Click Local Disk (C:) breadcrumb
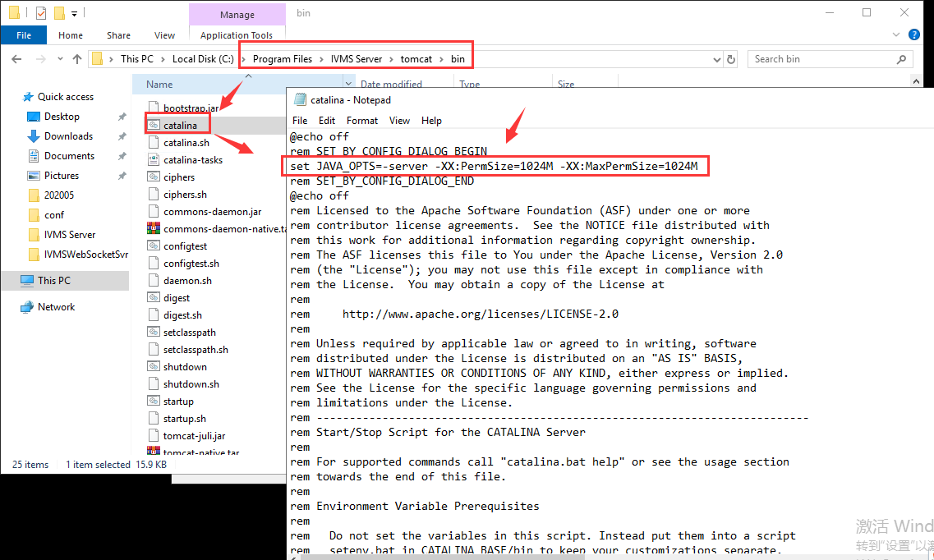Screen dimensions: 934x560 (x=203, y=59)
